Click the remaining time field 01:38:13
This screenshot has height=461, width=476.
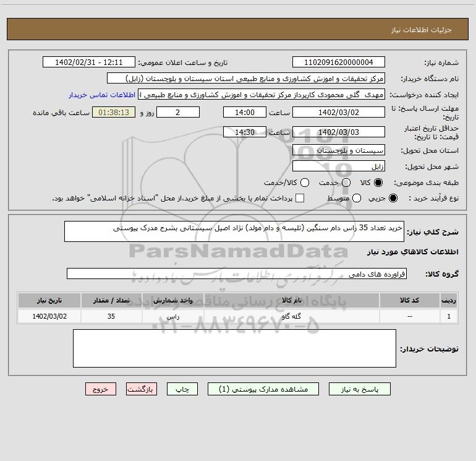(x=114, y=112)
